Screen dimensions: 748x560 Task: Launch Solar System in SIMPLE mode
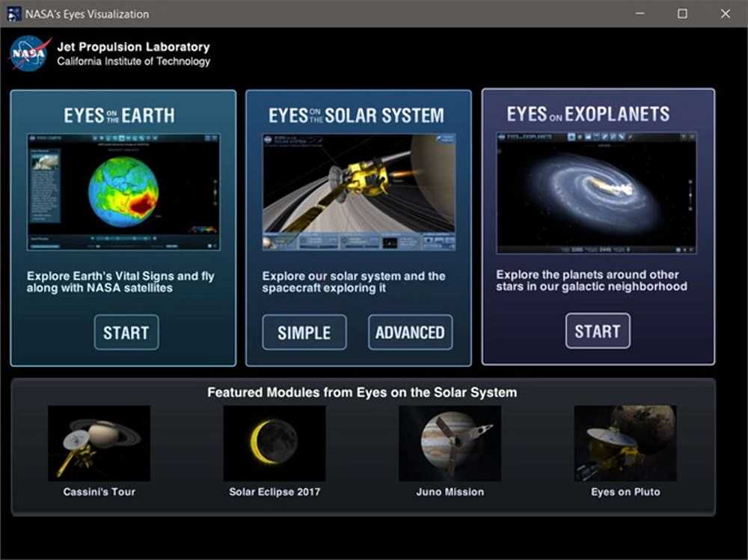[x=304, y=333]
